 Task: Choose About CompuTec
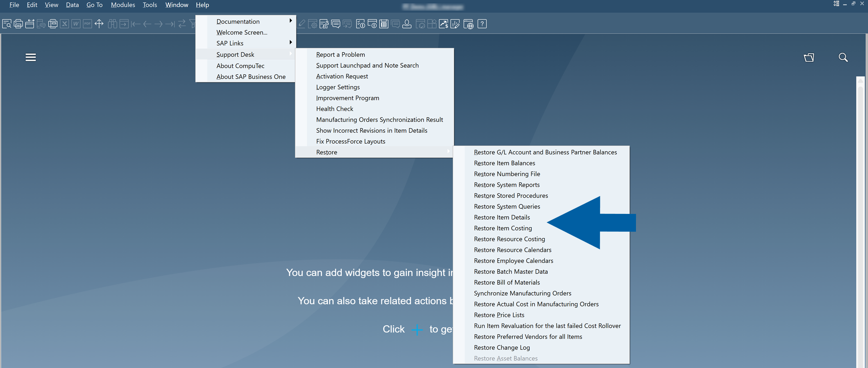point(246,66)
